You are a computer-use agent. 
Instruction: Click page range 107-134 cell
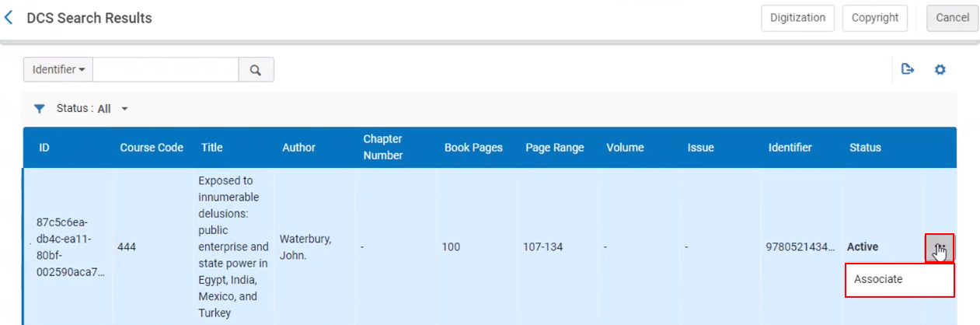(x=543, y=247)
